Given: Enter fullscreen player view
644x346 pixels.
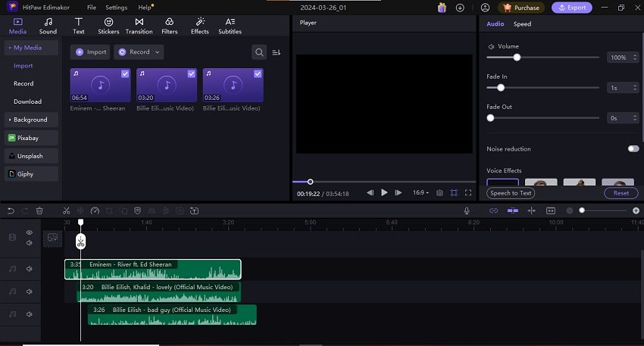Looking at the screenshot, I should click(x=468, y=193).
